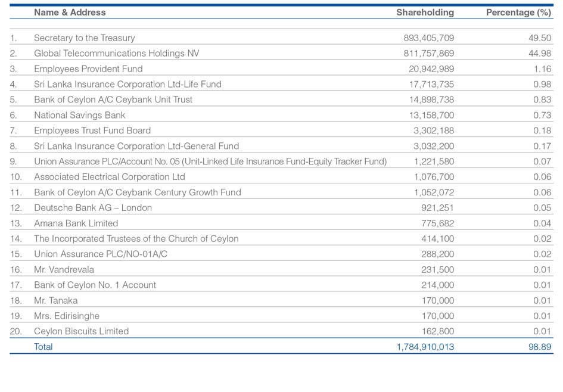Click shareholding value 1,052,072
Image resolution: width=563 pixels, height=392 pixels.
coord(434,192)
